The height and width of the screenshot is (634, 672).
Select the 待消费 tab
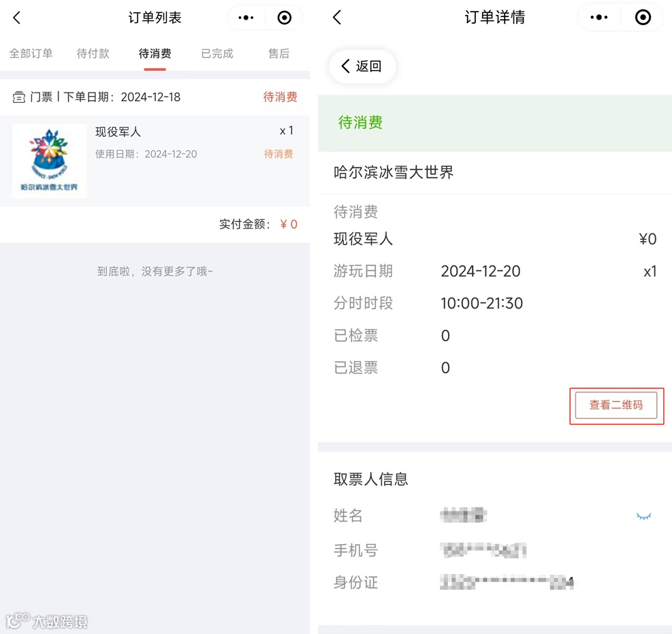click(x=155, y=54)
